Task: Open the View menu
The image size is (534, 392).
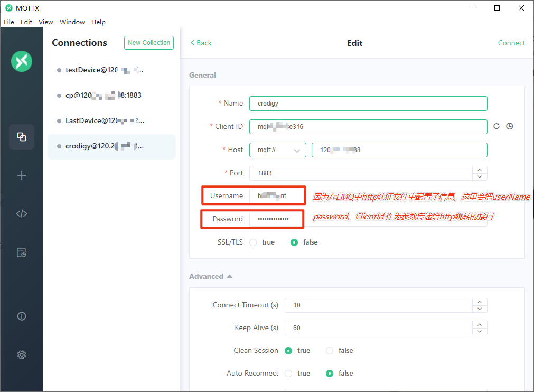Action: (x=45, y=22)
